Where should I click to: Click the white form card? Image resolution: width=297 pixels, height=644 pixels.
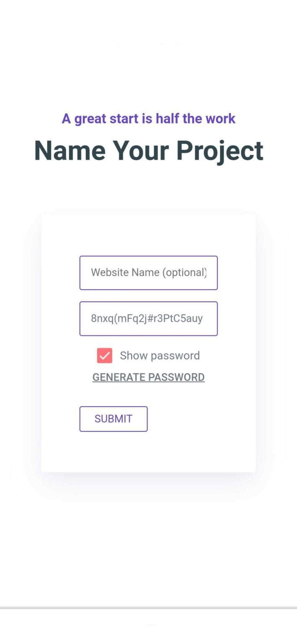point(148,449)
